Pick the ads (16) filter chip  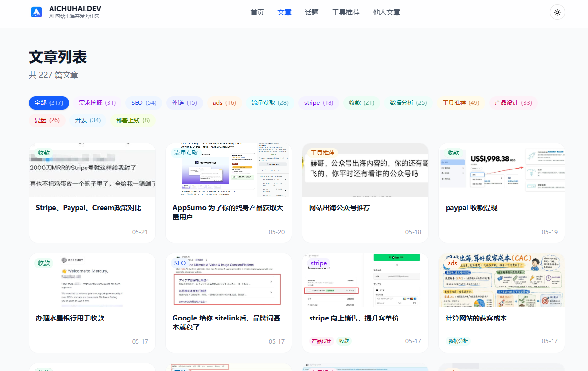[224, 102]
